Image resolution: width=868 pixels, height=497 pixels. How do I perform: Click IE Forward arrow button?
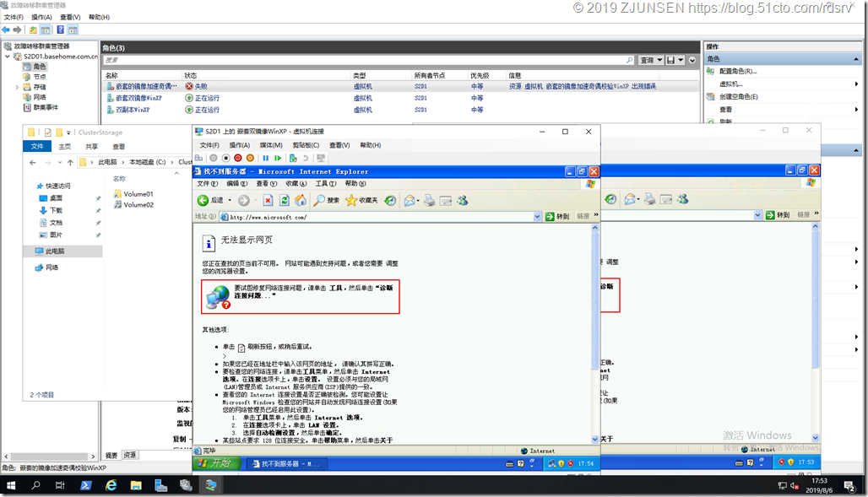pyautogui.click(x=243, y=200)
